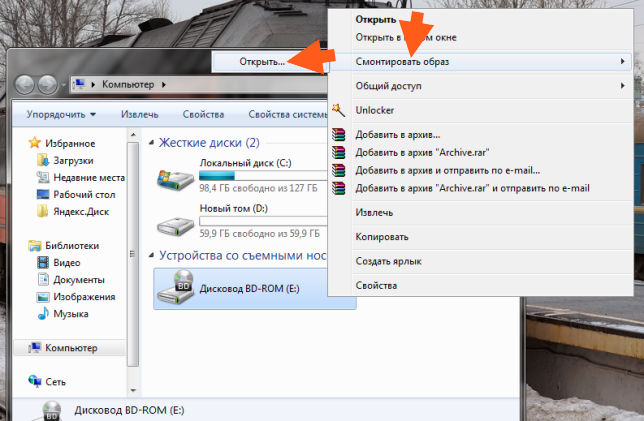Click Извлечь on the Explorer toolbar

point(140,114)
